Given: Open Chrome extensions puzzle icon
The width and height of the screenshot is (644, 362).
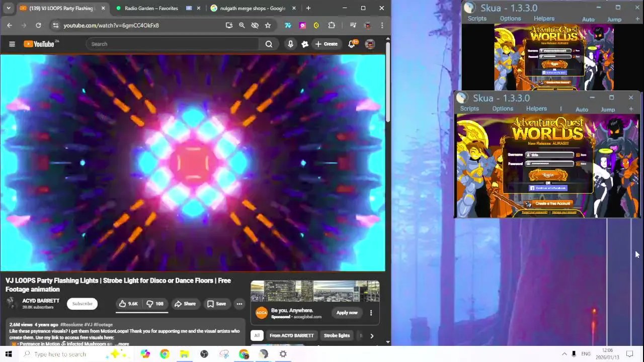Looking at the screenshot, I should point(332,25).
